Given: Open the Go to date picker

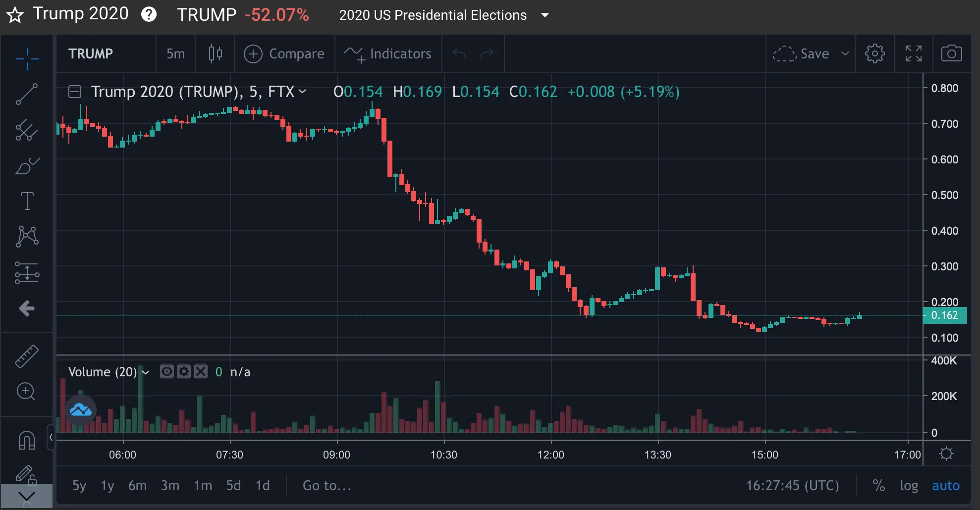Looking at the screenshot, I should pos(327,486).
